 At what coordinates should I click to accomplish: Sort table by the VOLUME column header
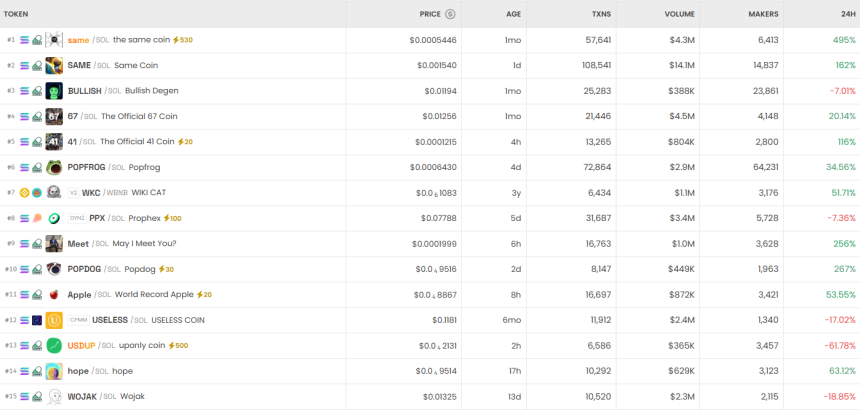tap(680, 14)
